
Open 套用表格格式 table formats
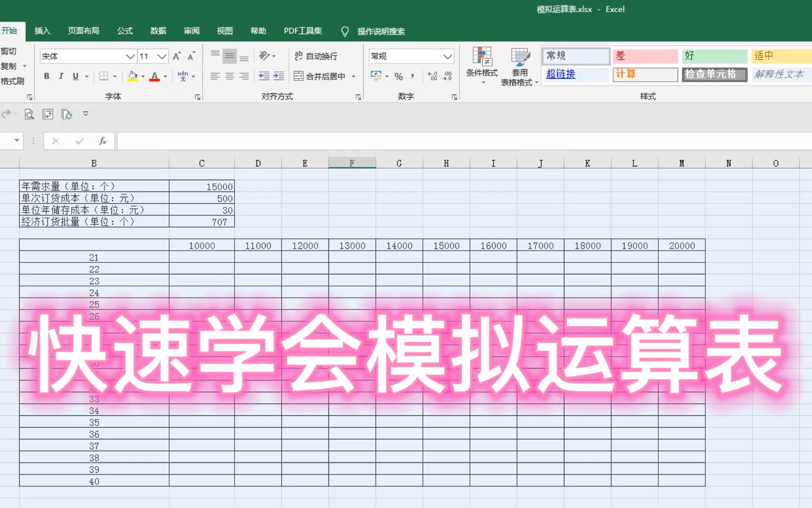pyautogui.click(x=519, y=66)
